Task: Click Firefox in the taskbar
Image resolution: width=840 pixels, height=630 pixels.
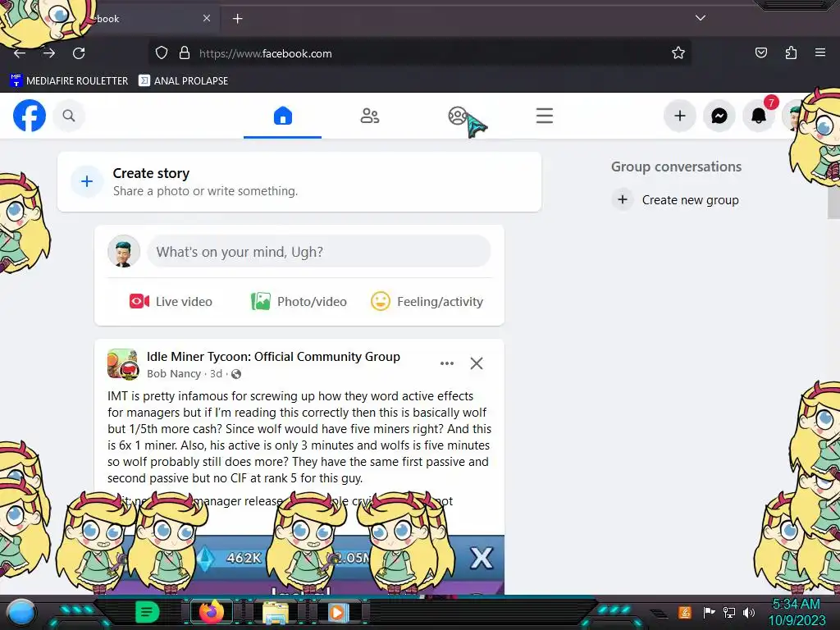Action: (x=212, y=612)
